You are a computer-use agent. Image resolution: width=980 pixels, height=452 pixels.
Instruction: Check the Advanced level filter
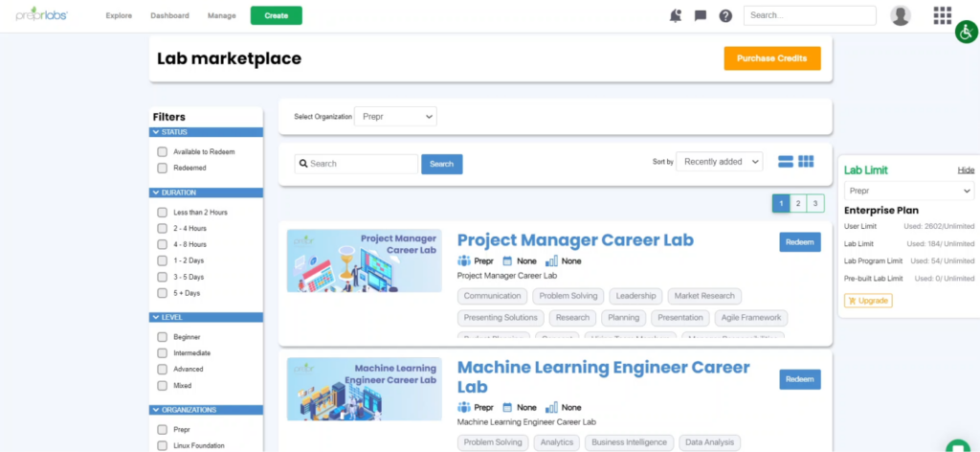pyautogui.click(x=163, y=370)
